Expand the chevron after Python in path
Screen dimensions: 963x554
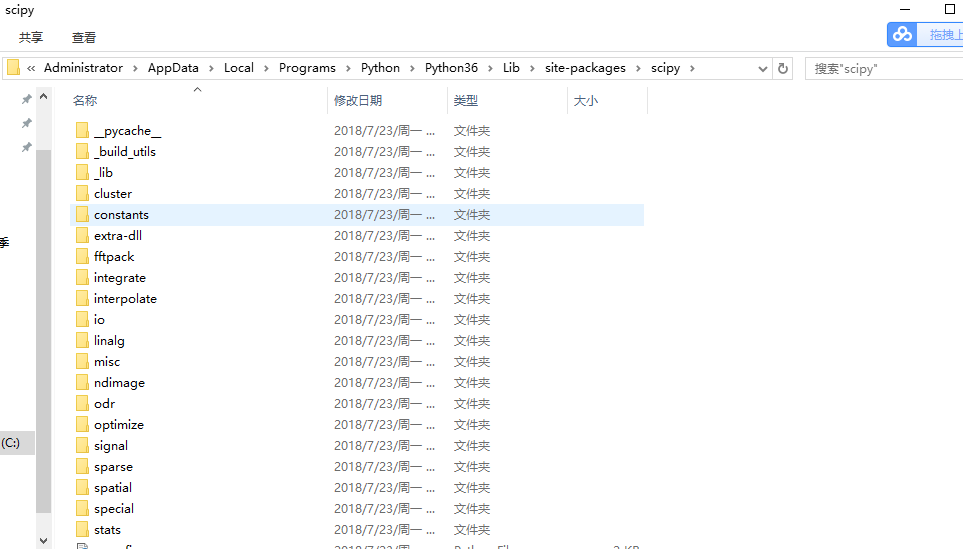pyautogui.click(x=412, y=68)
